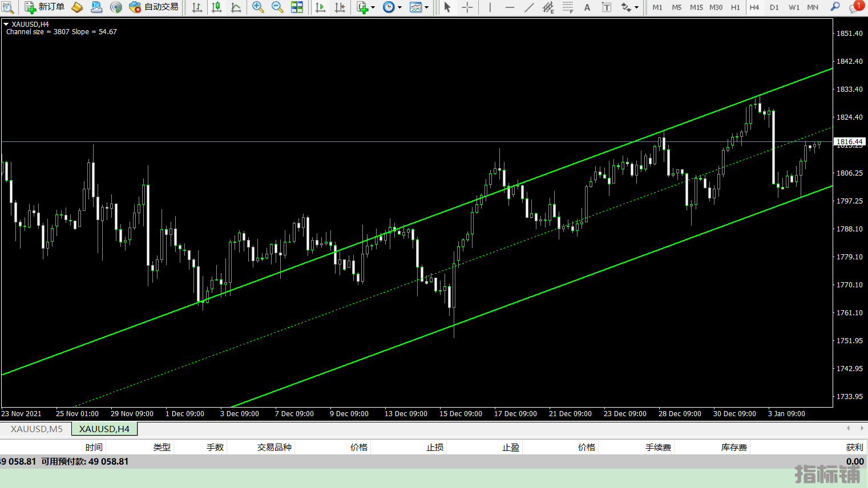
Task: Click the 新订单 (New Order) button
Action: click(45, 7)
